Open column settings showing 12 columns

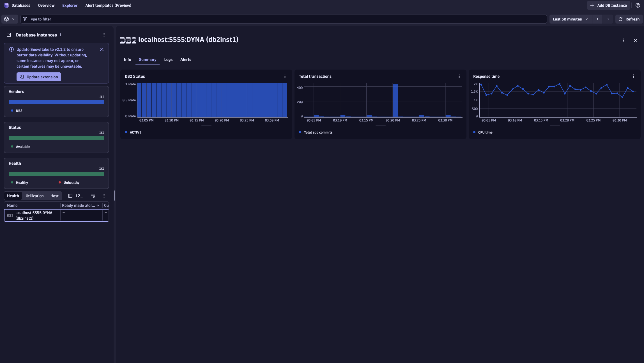click(x=76, y=196)
